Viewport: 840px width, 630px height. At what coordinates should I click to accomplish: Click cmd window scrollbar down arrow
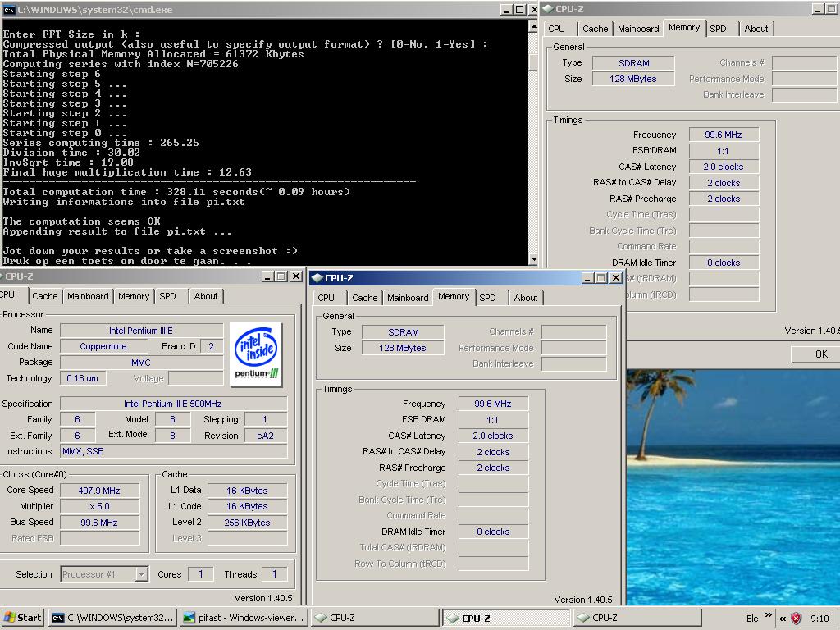tap(533, 259)
